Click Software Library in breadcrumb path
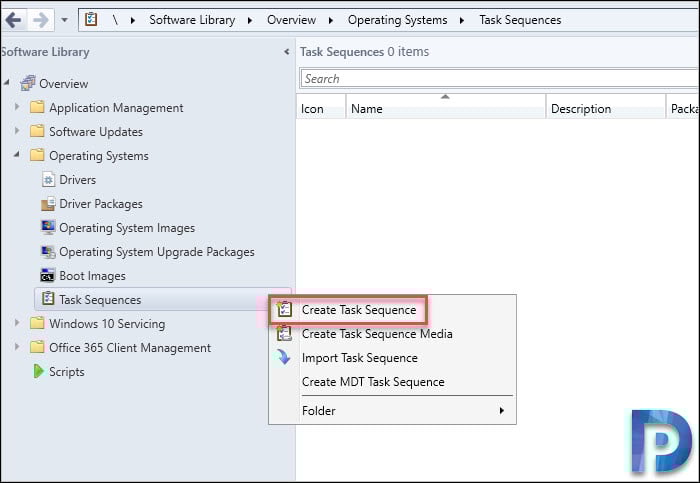This screenshot has height=483, width=700. 192,20
